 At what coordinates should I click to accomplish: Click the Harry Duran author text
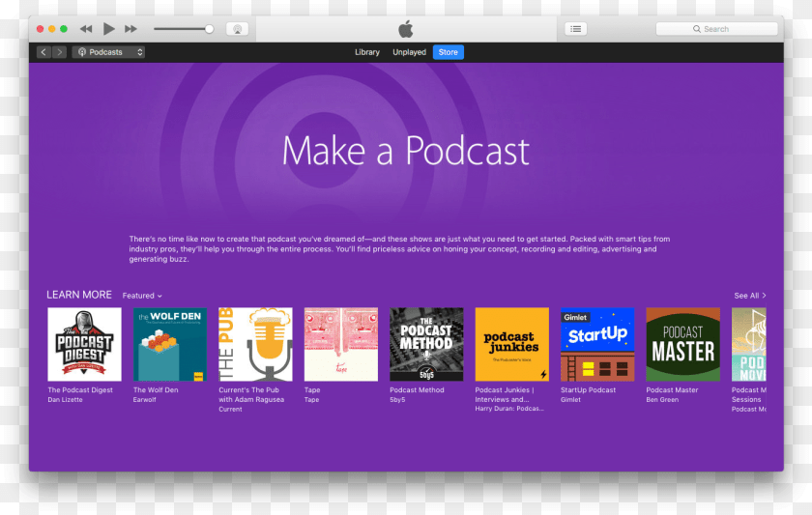coord(509,409)
